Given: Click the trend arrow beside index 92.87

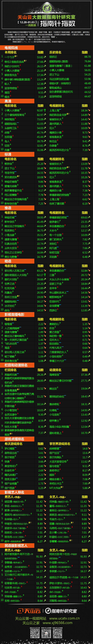Looking at the screenshot, I should pos(45,110).
